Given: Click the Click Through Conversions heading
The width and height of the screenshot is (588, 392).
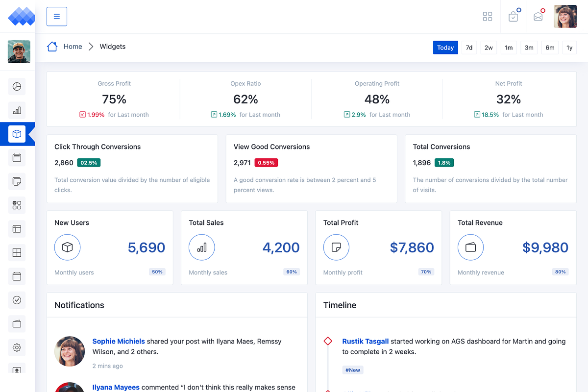Looking at the screenshot, I should pyautogui.click(x=98, y=147).
